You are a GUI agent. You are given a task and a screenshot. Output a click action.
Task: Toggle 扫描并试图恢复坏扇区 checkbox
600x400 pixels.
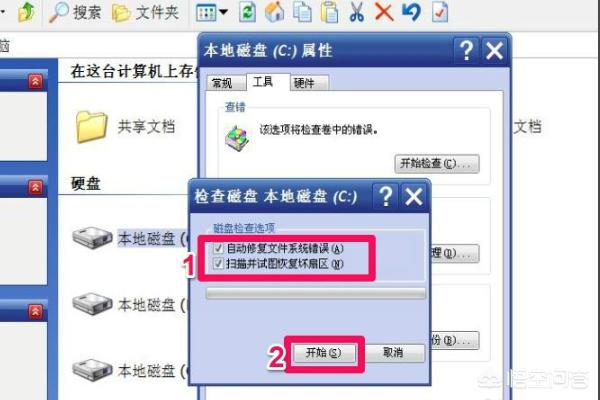click(218, 264)
